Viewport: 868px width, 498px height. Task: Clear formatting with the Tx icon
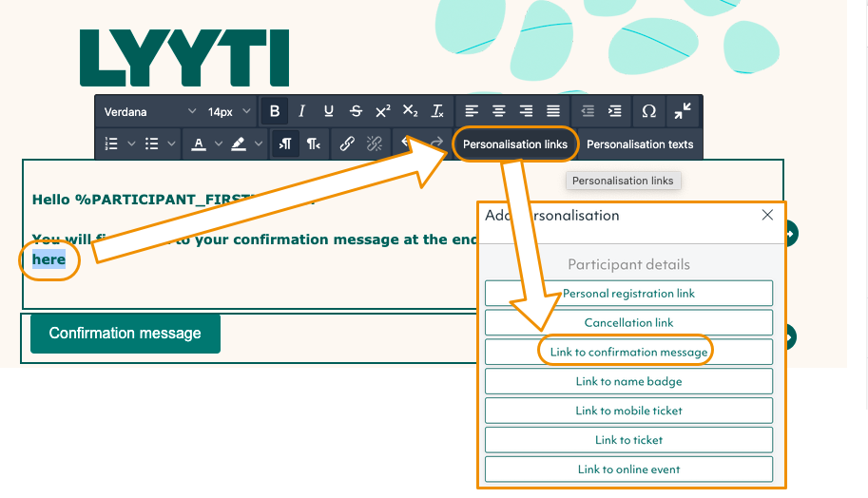tap(437, 111)
